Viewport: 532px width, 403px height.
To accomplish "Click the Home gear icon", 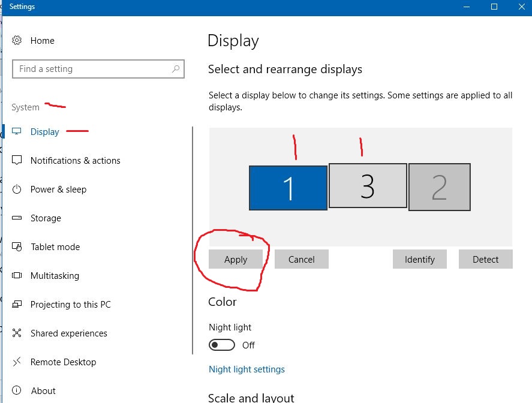I will [x=17, y=40].
